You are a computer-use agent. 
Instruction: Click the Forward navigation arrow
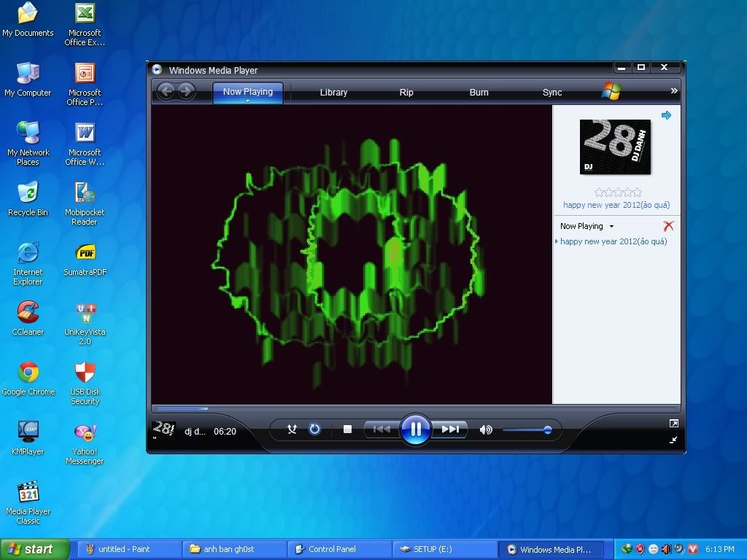click(x=186, y=91)
